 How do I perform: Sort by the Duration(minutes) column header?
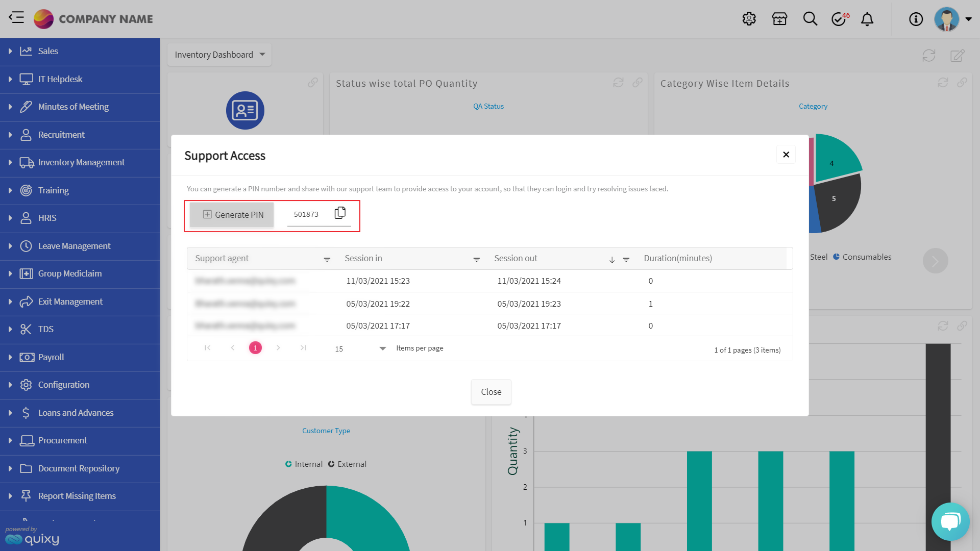click(678, 258)
